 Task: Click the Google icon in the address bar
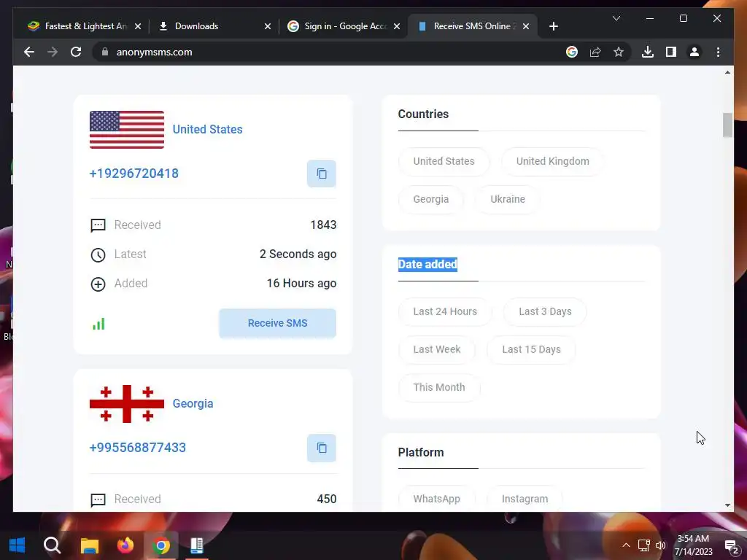click(572, 52)
